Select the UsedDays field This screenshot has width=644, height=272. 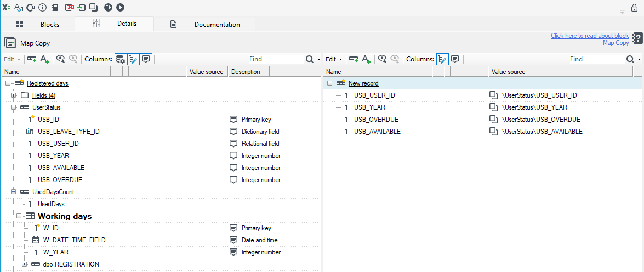pos(51,204)
